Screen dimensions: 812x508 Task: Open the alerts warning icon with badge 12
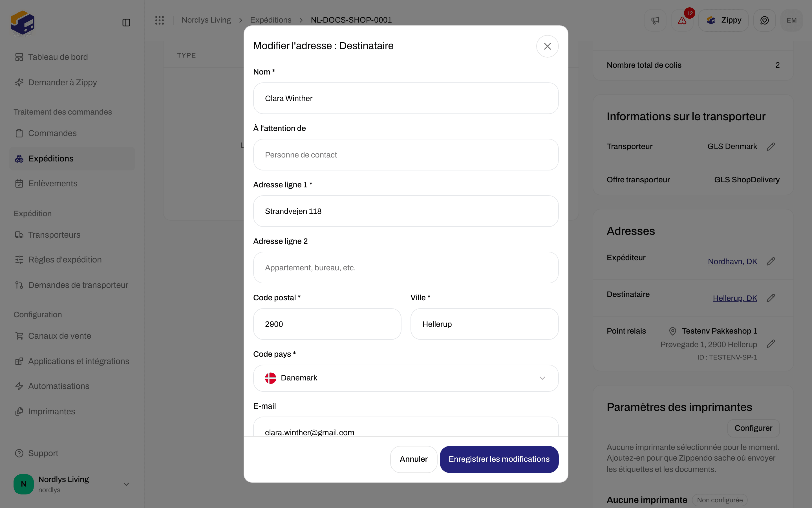click(x=682, y=20)
